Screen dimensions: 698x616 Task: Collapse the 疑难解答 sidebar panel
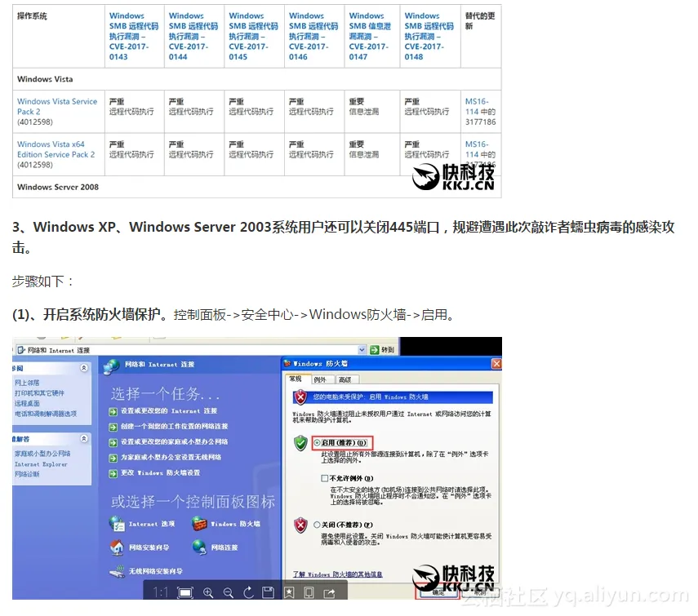(84, 438)
